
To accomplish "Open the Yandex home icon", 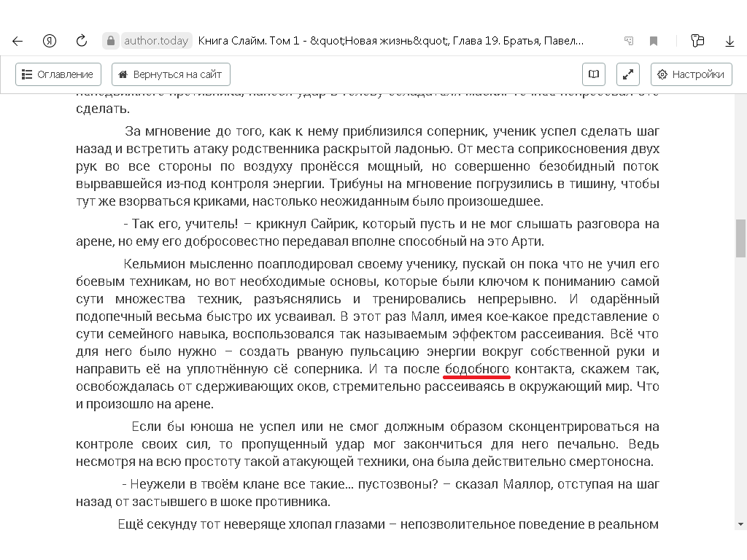I will (50, 42).
